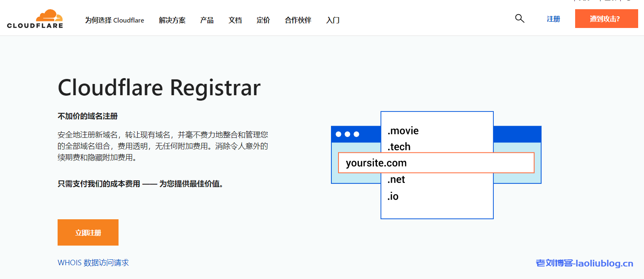Open the 解决方案 menu
The width and height of the screenshot is (644, 279).
pyautogui.click(x=172, y=20)
